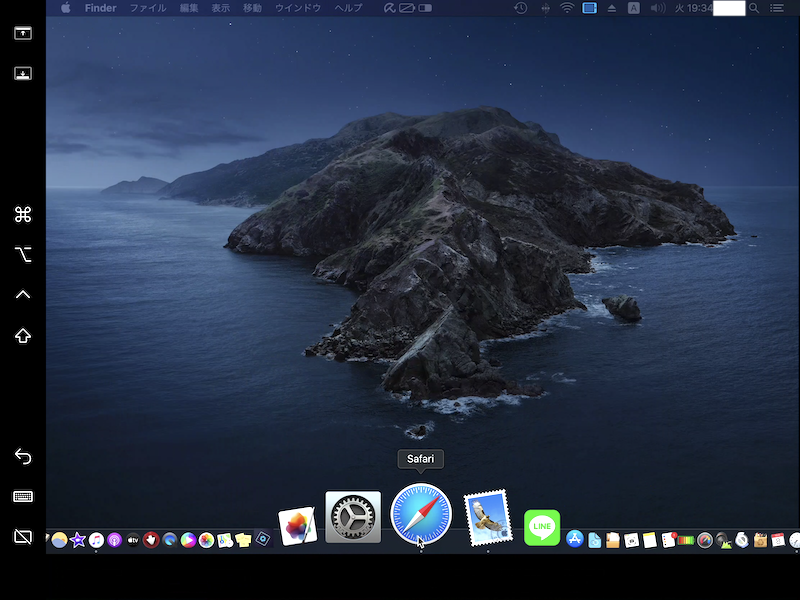800x600 pixels.
Task: Open the 表示 menu
Action: (220, 8)
